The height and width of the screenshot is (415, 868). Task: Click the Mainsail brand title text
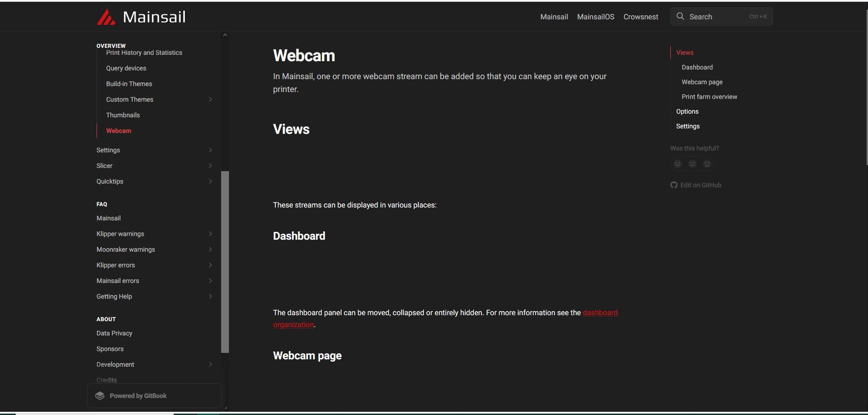(154, 17)
